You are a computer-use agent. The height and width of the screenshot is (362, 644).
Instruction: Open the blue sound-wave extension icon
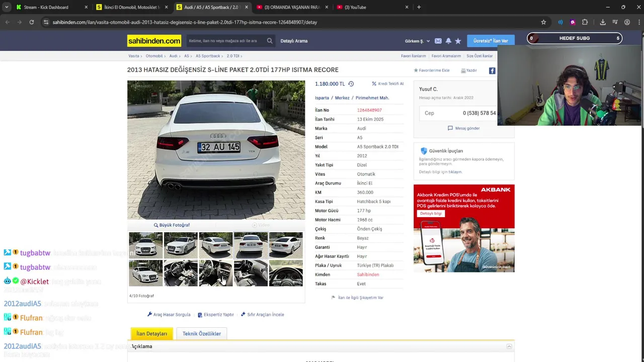[x=560, y=22]
